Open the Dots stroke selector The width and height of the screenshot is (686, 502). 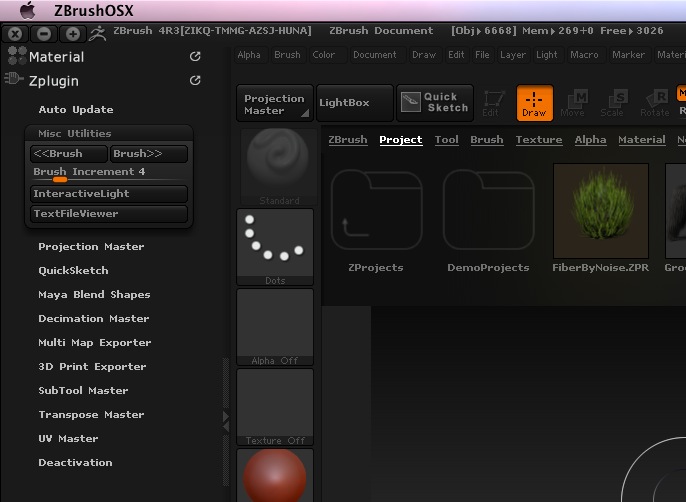(x=275, y=247)
